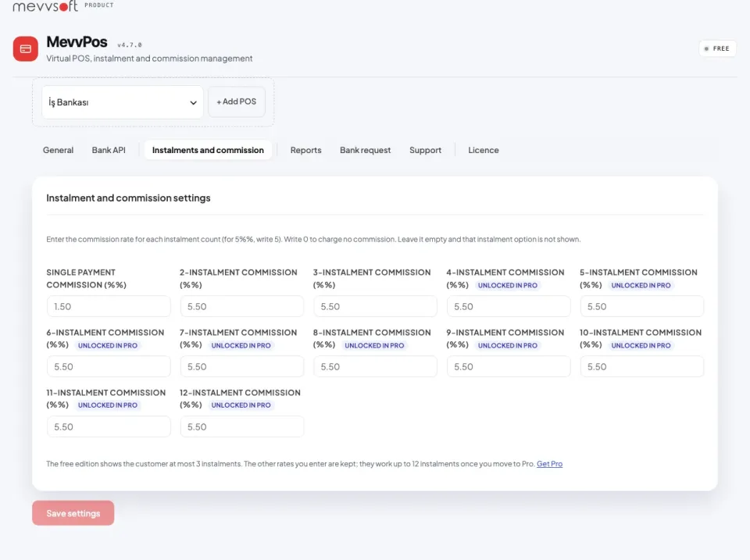Click the 11-instalment commission input
750x560 pixels.
[x=109, y=426]
